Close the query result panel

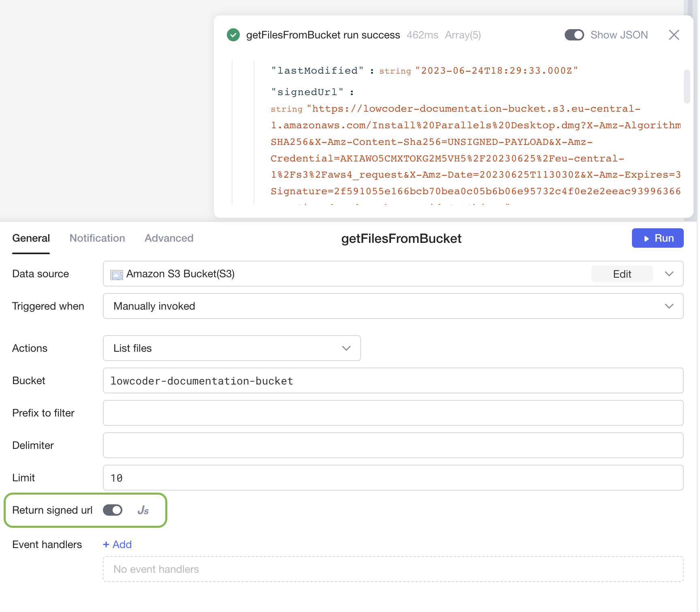tap(674, 35)
